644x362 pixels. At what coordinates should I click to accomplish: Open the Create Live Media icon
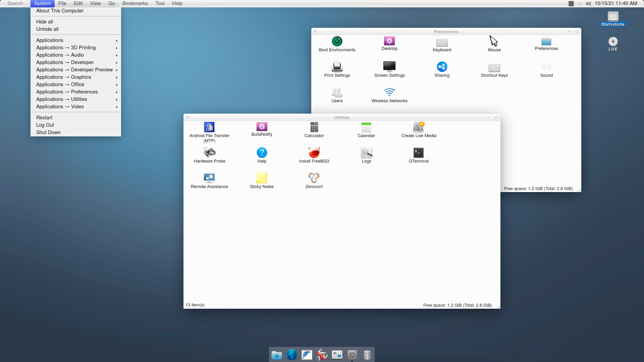(418, 127)
